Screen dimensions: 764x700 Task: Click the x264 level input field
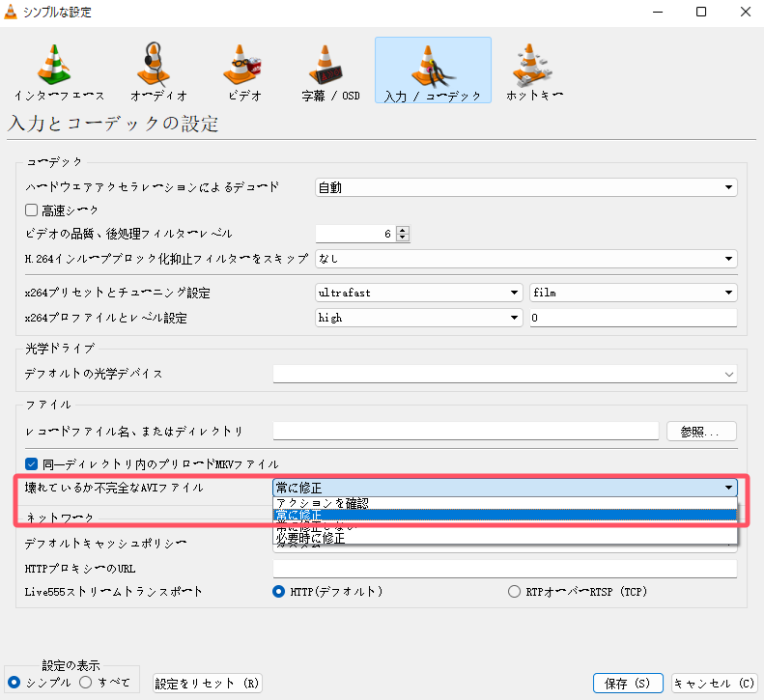(634, 318)
